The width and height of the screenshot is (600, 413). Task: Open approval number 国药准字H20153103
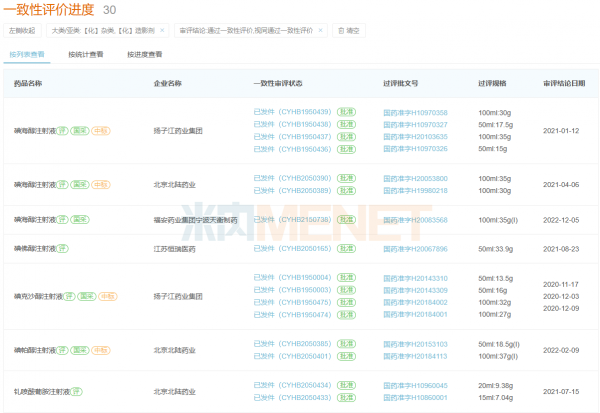click(x=415, y=344)
